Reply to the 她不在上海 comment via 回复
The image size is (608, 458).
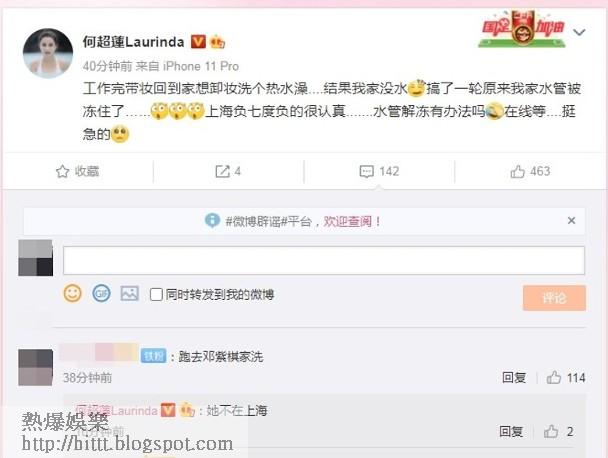(511, 431)
